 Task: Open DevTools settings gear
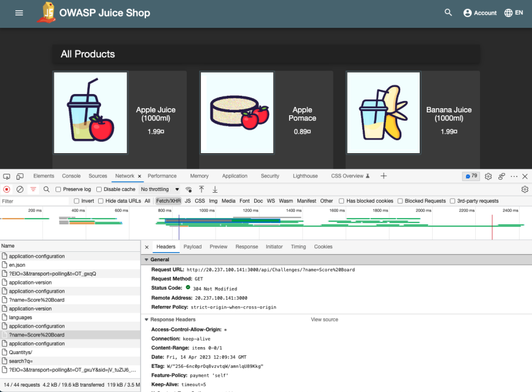coord(488,176)
